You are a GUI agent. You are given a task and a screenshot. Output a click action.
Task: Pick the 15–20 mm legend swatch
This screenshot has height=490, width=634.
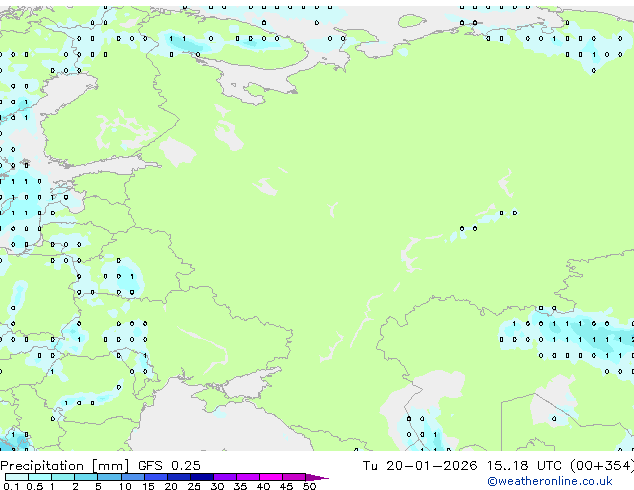coord(156,477)
